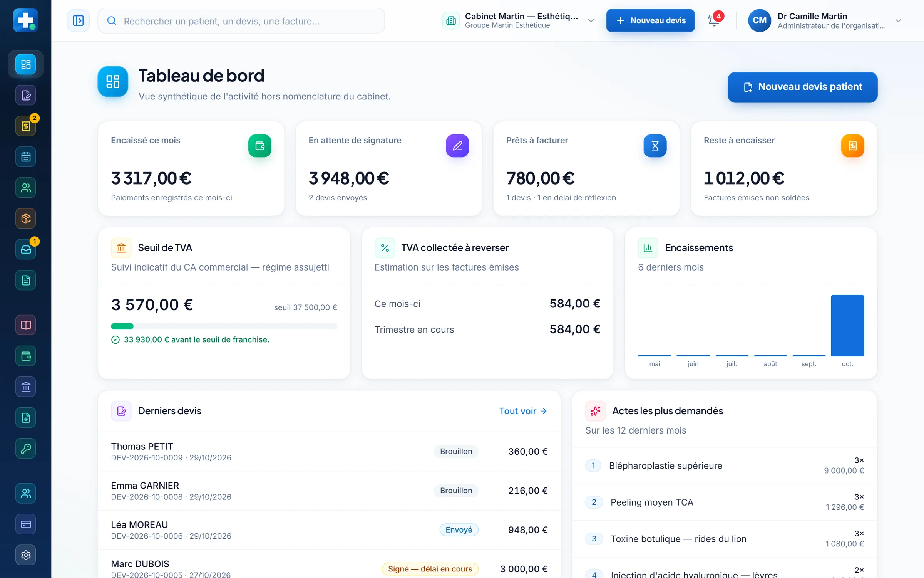Click the Nouveau devis patient button
Viewport: 924px width, 578px height.
click(802, 87)
